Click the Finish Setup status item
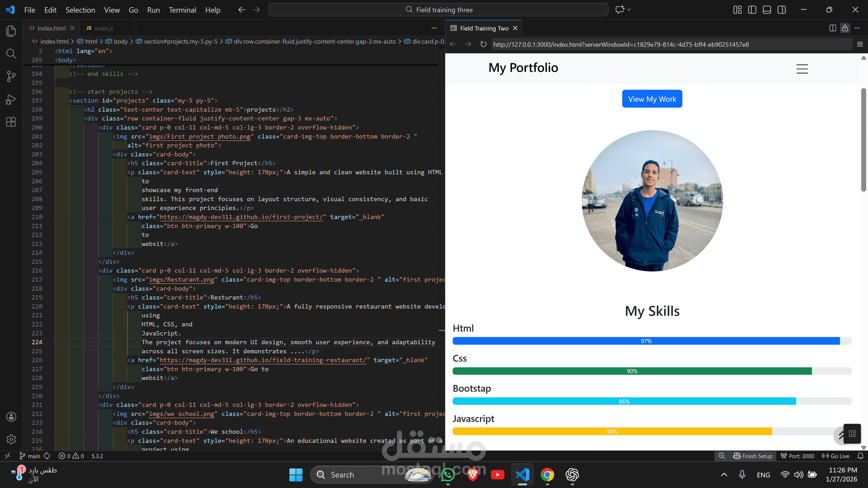 (x=753, y=456)
